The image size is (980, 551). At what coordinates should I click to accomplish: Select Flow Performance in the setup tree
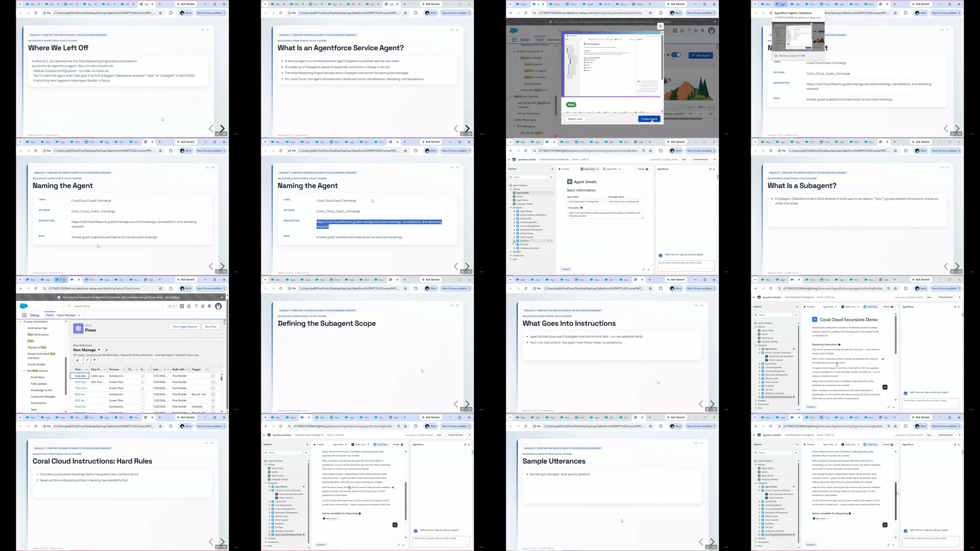(38, 335)
